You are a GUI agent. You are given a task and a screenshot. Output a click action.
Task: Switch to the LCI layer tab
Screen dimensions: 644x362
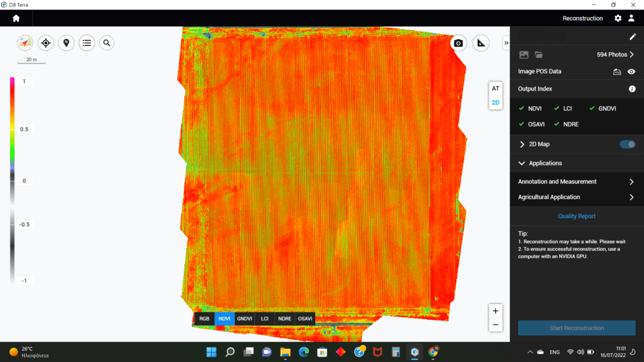(265, 319)
